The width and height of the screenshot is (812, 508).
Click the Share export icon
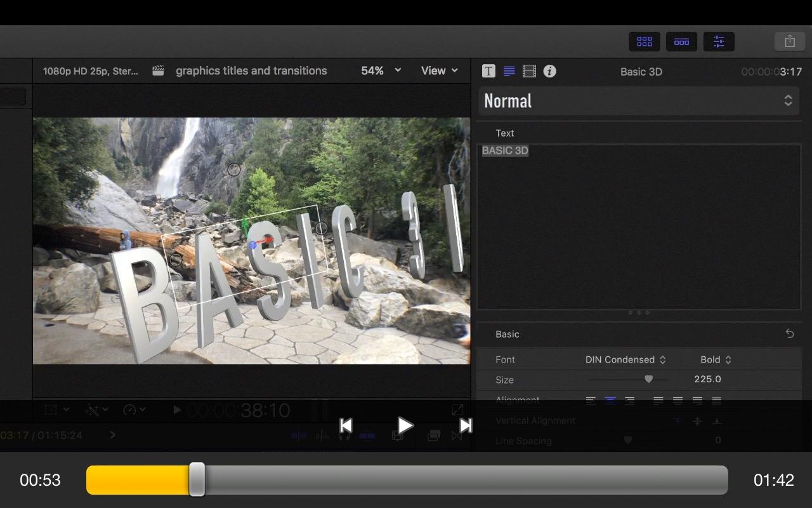coord(790,42)
